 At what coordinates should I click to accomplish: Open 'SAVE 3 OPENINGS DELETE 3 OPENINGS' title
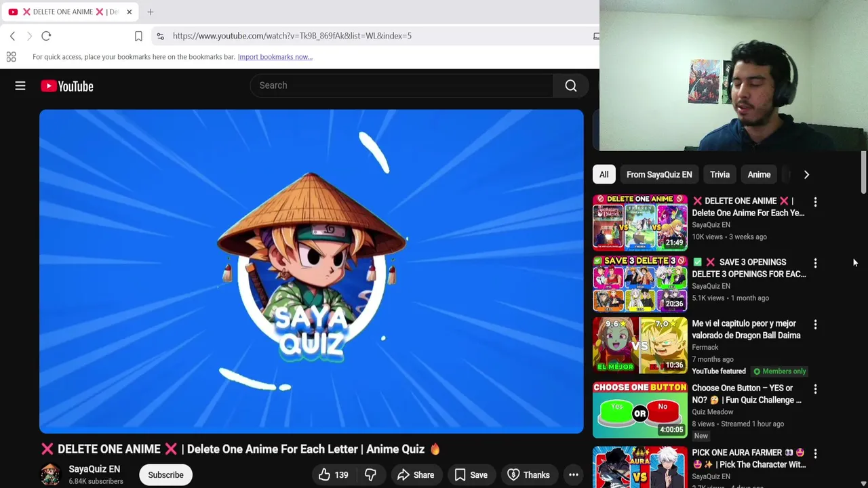click(749, 268)
